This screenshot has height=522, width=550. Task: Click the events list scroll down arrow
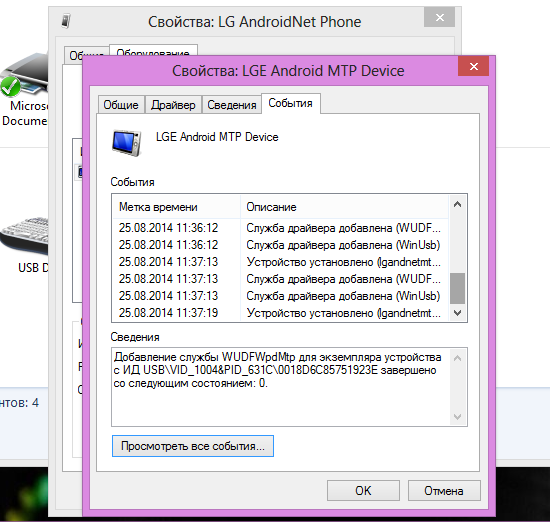tap(457, 313)
